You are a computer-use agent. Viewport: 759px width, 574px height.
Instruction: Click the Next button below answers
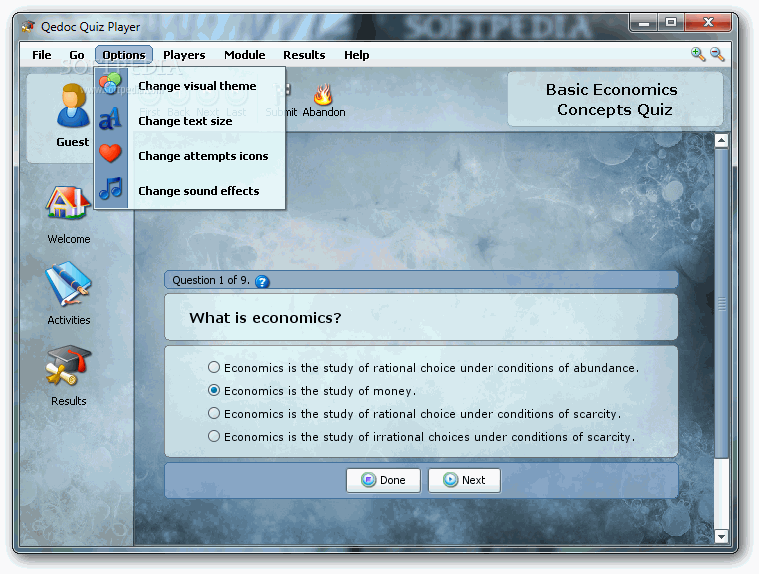coord(464,480)
